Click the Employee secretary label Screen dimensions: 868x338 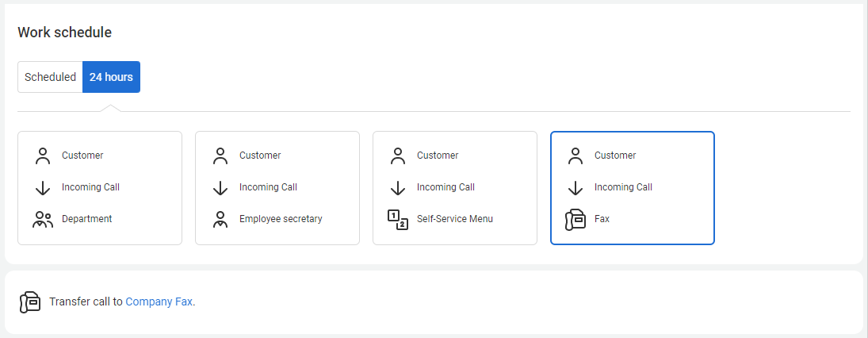281,219
